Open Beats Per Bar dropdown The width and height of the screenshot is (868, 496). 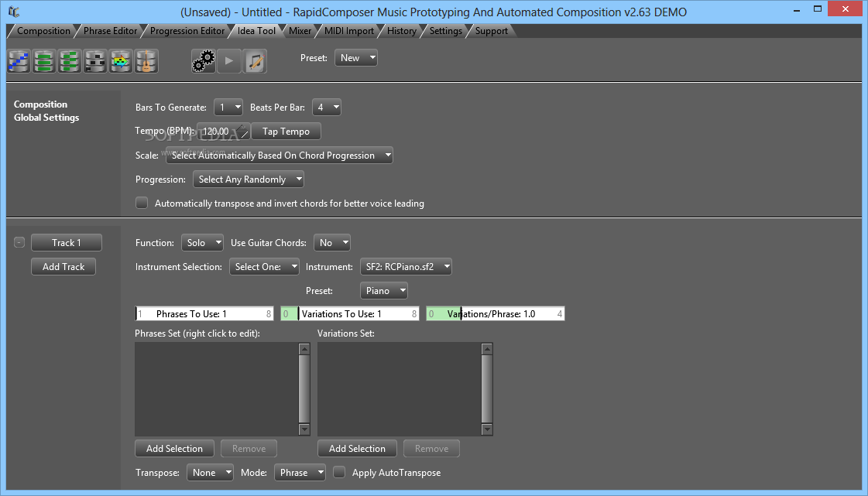coord(327,108)
